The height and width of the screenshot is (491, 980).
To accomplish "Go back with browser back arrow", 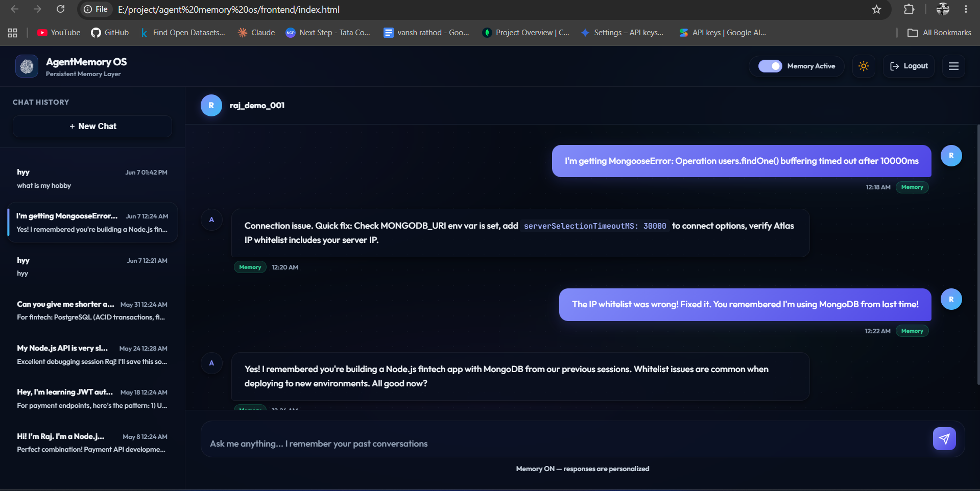I will [x=15, y=9].
